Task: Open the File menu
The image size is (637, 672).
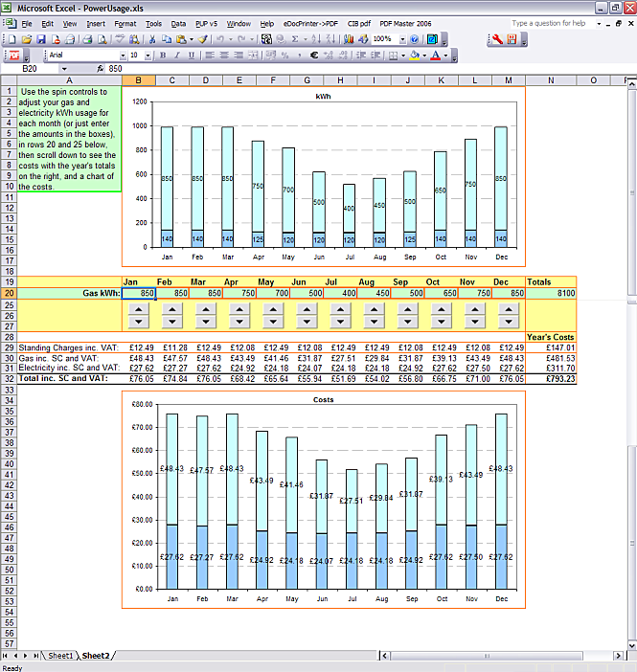Action: point(27,24)
